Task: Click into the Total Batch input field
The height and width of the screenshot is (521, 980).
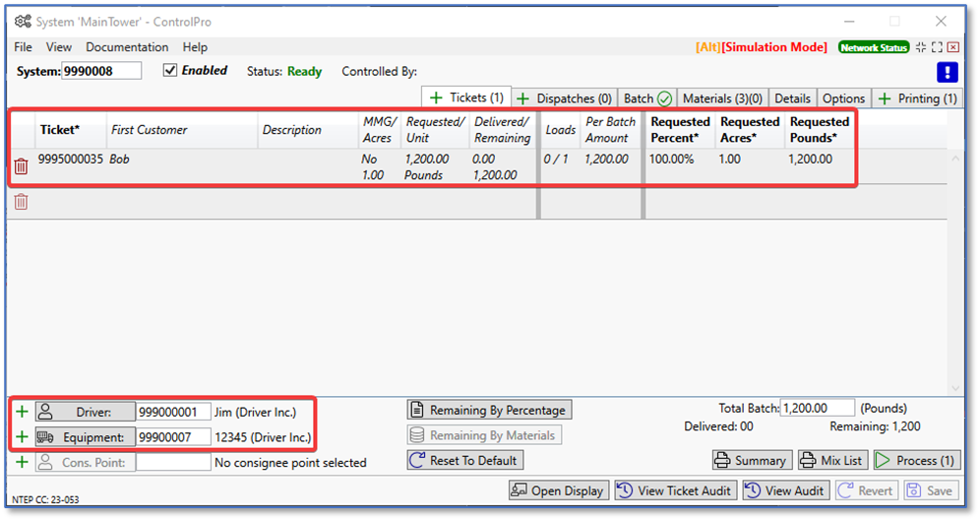Action: pos(818,408)
